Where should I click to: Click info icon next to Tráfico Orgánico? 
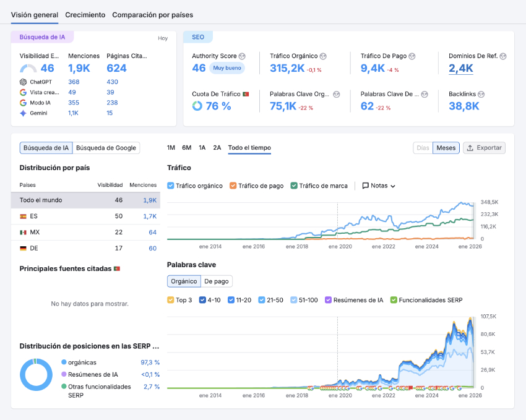coord(323,56)
